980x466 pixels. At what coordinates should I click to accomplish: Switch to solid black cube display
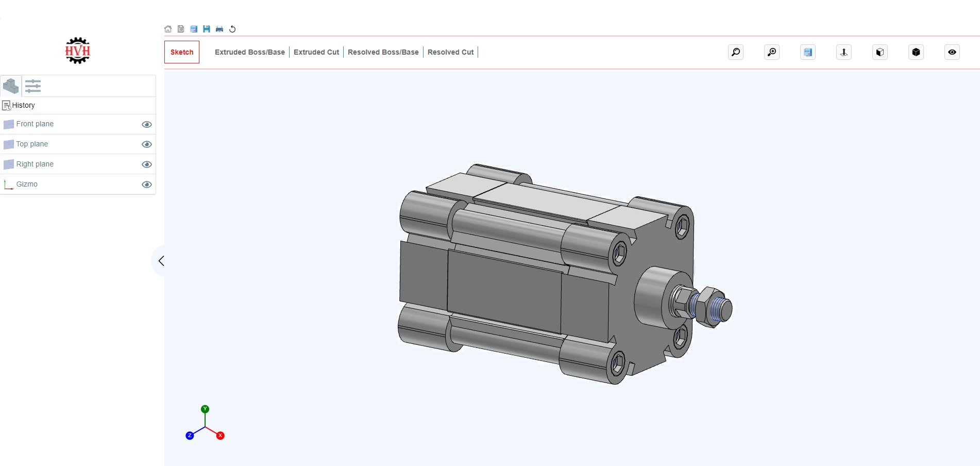[x=916, y=52]
